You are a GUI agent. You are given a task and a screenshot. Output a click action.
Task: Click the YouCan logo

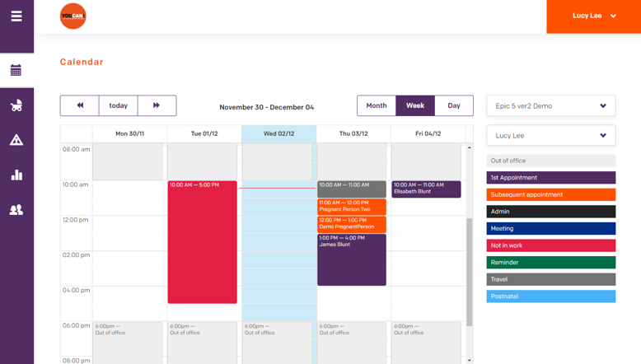pos(73,16)
